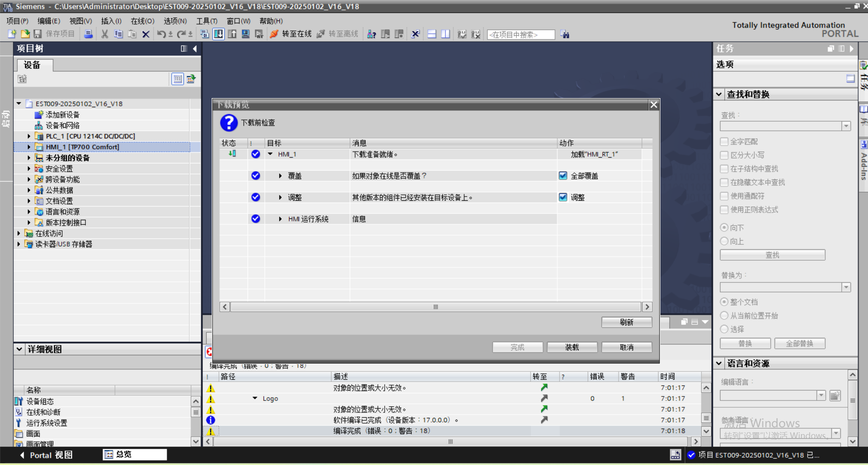Open the Options menu in the menu bar
This screenshot has height=465, width=868.
pos(175,21)
